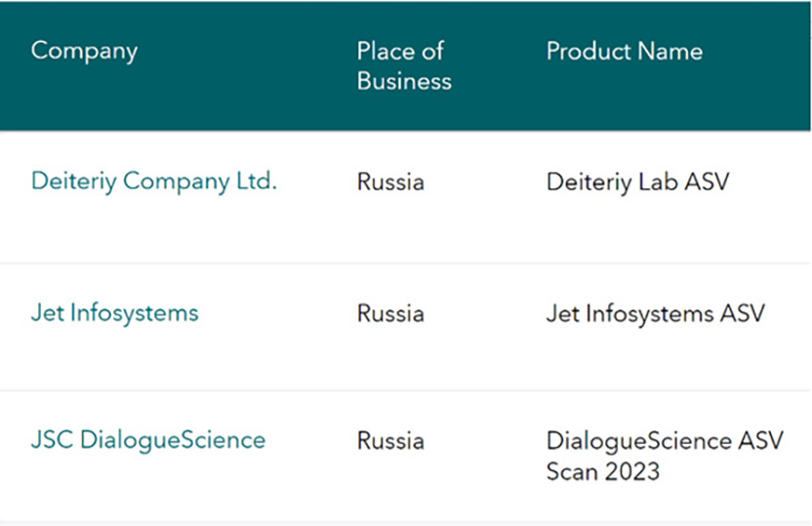Follow the JSC DialogueScience link

point(148,440)
